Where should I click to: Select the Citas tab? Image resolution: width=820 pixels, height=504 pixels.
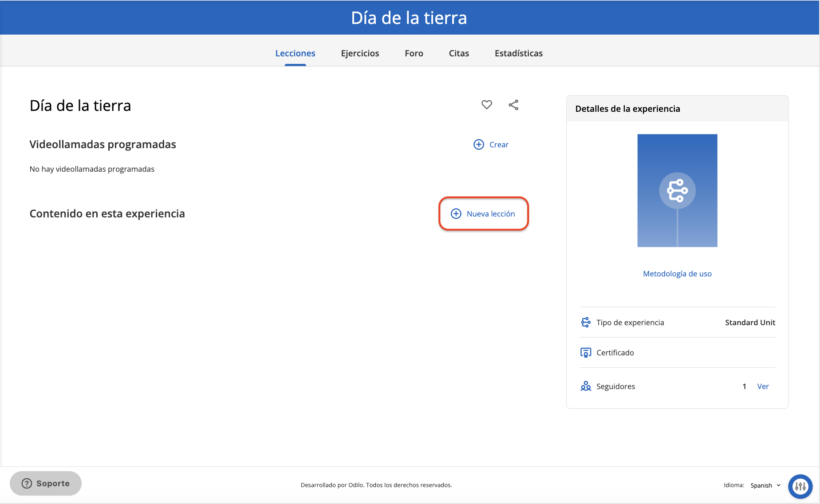pyautogui.click(x=459, y=53)
